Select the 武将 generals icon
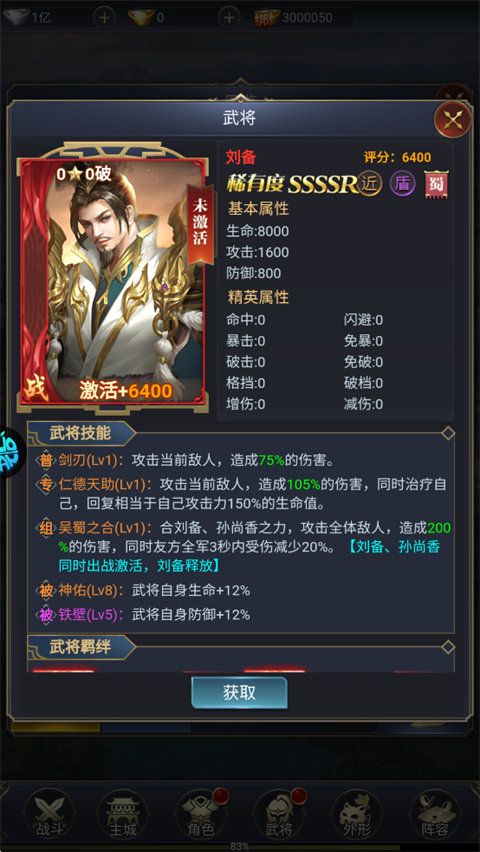This screenshot has height=852, width=480. (x=279, y=814)
